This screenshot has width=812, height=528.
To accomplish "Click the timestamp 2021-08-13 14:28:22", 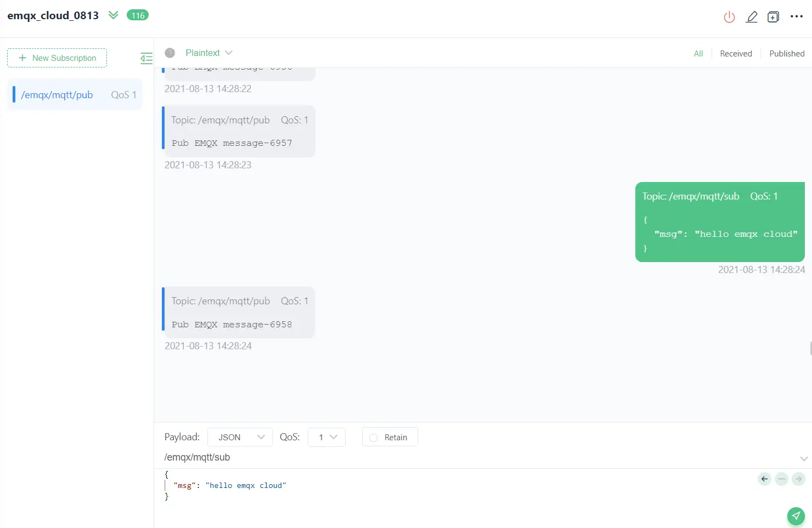I will point(208,89).
